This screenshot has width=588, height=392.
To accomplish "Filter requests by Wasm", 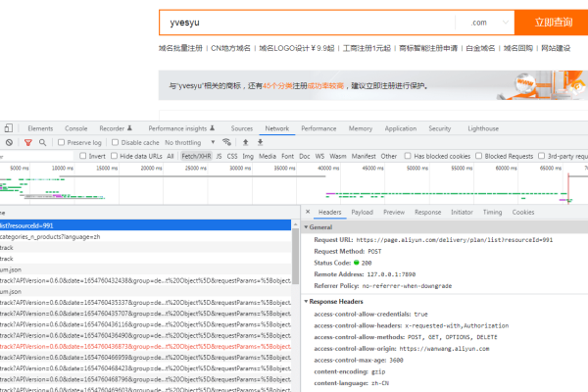I will coord(338,156).
